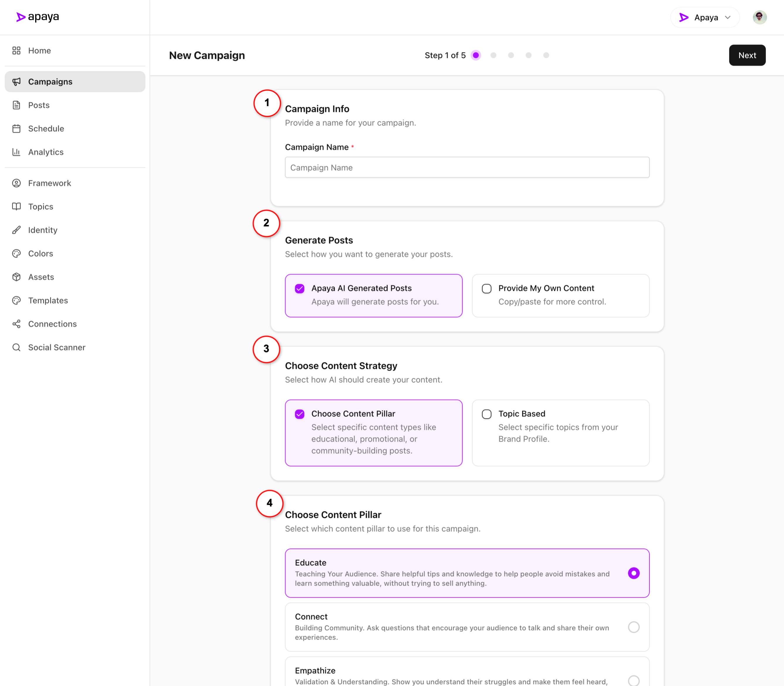The height and width of the screenshot is (686, 784).
Task: Click the Assets box icon
Action: 16,277
